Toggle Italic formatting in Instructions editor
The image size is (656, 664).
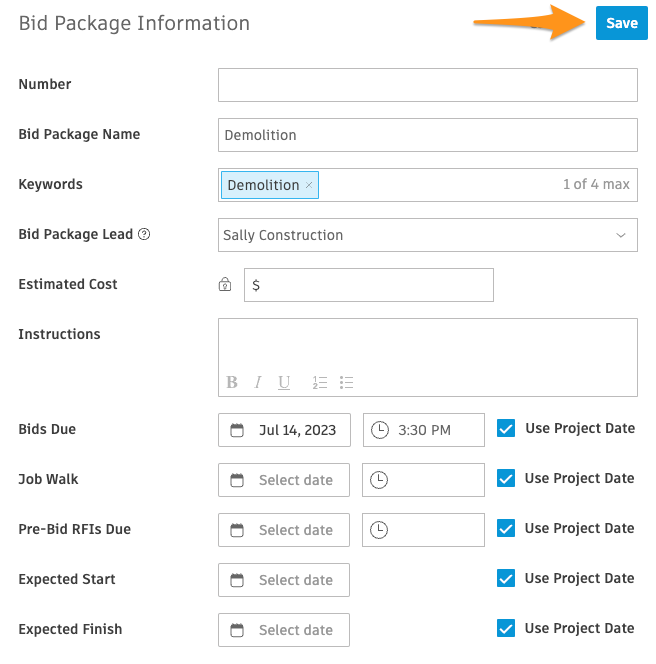(x=257, y=382)
